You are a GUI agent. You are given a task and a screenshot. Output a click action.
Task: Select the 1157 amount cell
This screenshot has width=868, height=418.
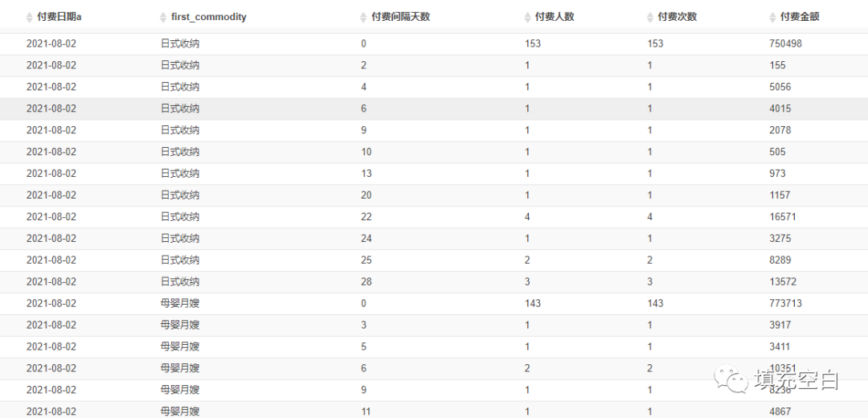[x=780, y=195]
